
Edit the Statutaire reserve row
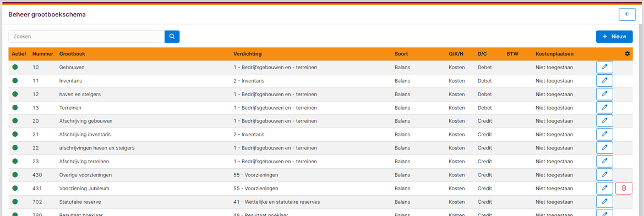[604, 202]
